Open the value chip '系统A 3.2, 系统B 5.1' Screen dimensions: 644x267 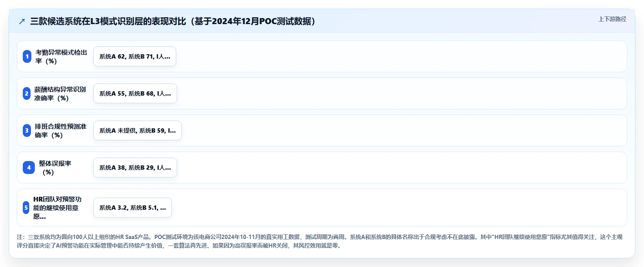click(132, 208)
